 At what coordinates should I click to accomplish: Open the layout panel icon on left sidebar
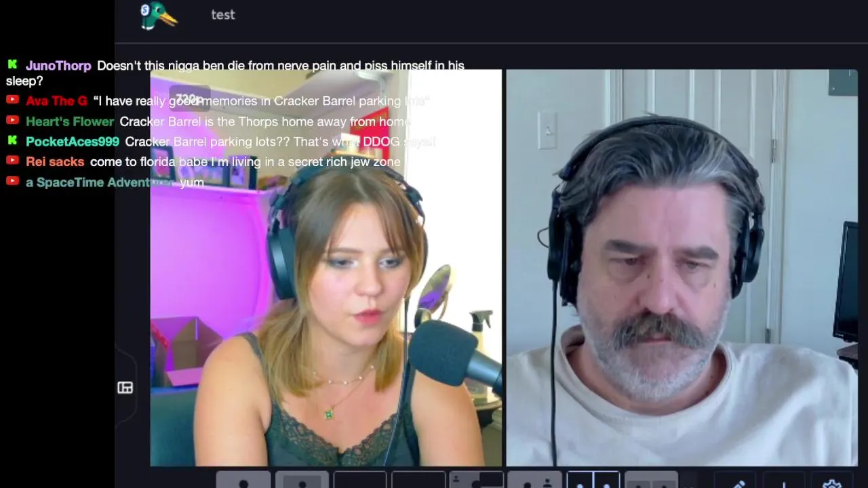[x=125, y=388]
